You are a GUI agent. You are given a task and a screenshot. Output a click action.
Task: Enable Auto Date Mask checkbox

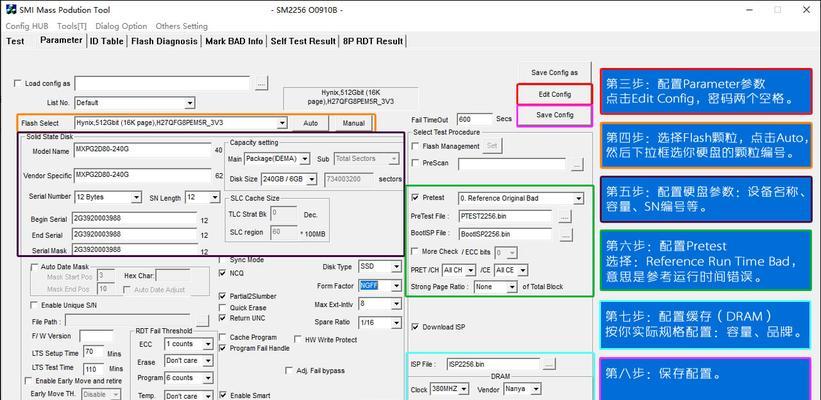point(35,267)
